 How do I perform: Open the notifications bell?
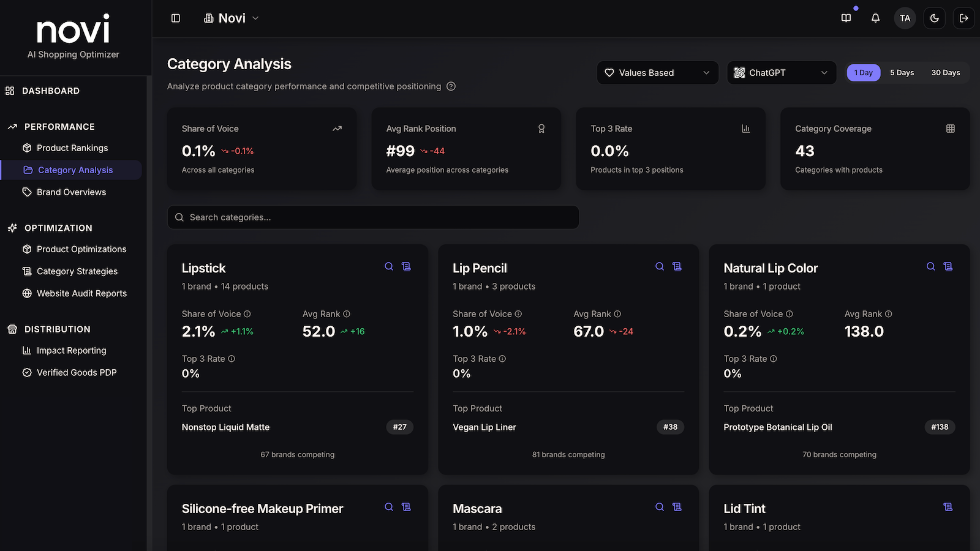[875, 18]
